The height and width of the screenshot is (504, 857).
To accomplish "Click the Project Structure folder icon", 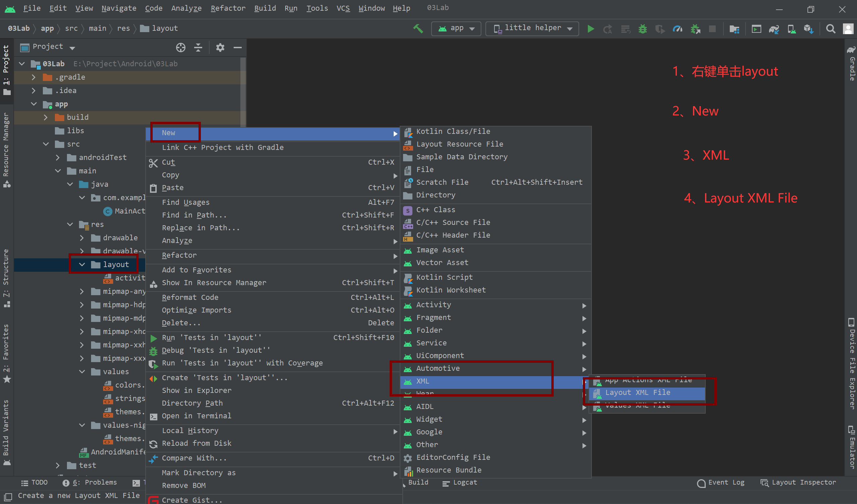I will (x=734, y=29).
